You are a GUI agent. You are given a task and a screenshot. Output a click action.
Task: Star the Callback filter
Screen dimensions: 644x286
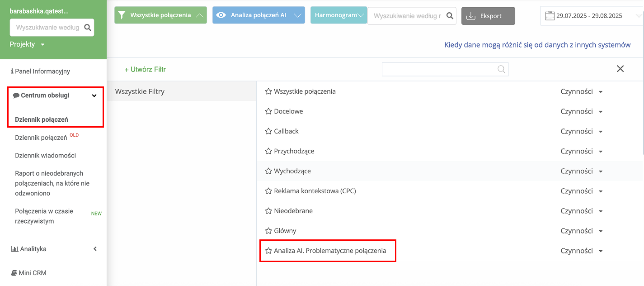pos(268,131)
